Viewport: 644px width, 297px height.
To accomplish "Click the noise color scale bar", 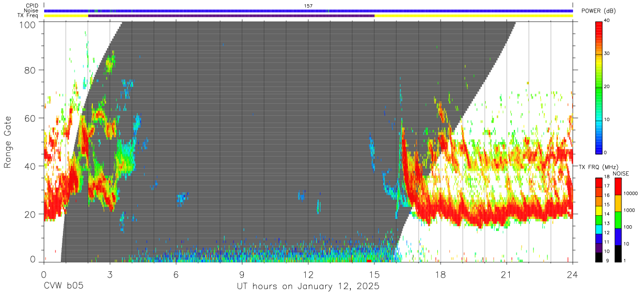I will coord(617,219).
